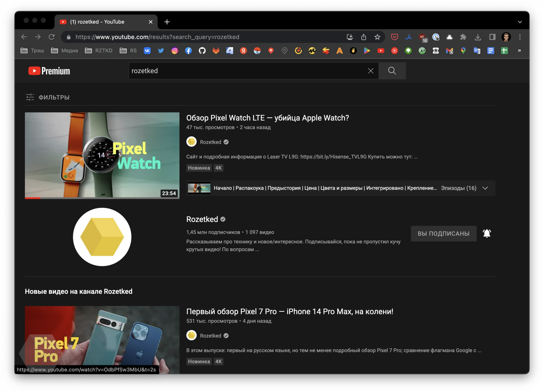Open the Pixel 7 Pro video thumbnail
This screenshot has width=544, height=392.
coord(102,340)
